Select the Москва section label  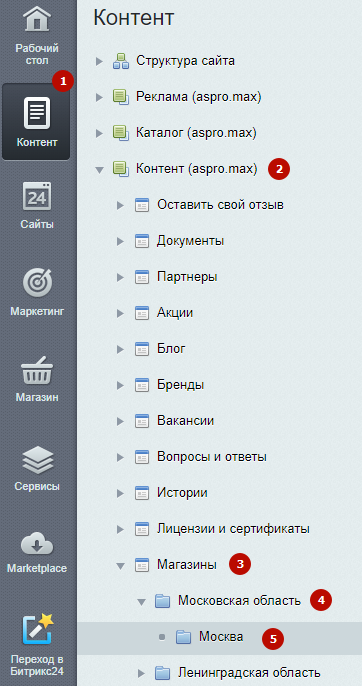pos(221,637)
